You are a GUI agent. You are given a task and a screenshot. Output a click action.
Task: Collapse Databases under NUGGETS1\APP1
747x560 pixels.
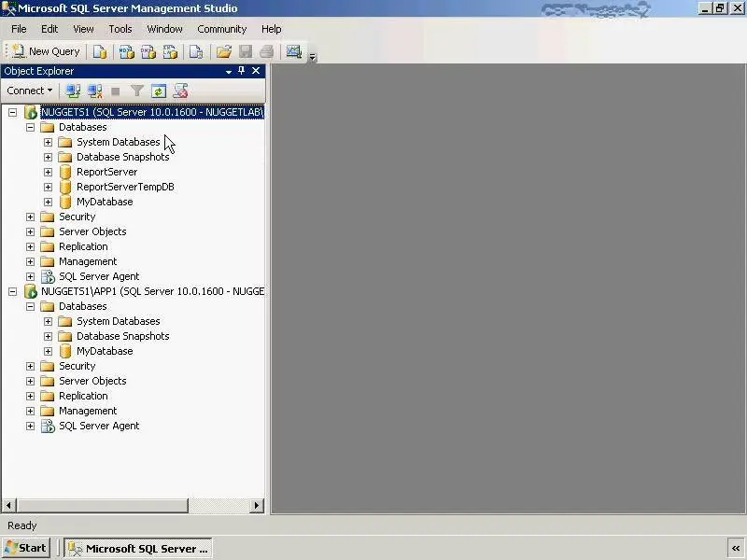pos(31,306)
